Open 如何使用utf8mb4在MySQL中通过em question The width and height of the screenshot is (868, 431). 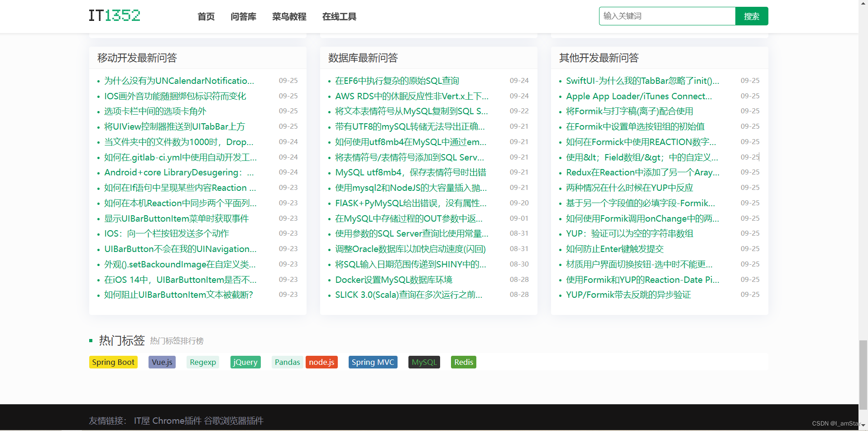click(411, 142)
